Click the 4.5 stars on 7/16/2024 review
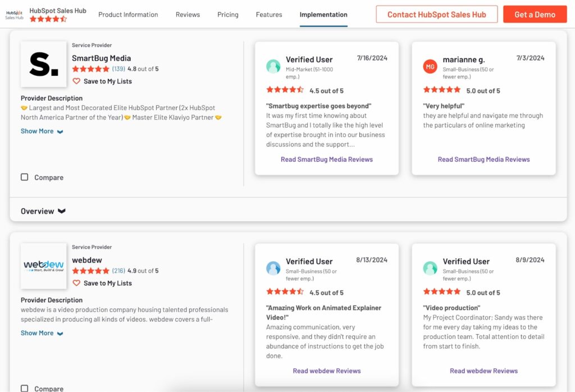The width and height of the screenshot is (575, 392). coord(285,89)
